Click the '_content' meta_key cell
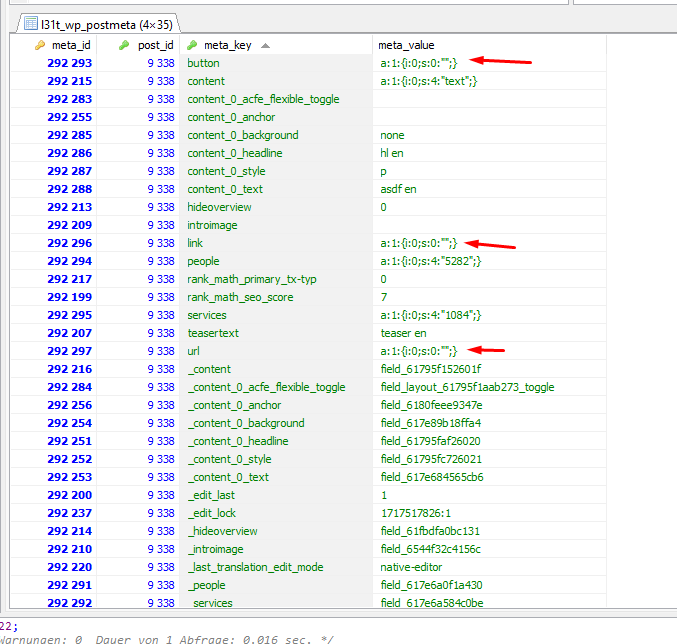 (276, 369)
